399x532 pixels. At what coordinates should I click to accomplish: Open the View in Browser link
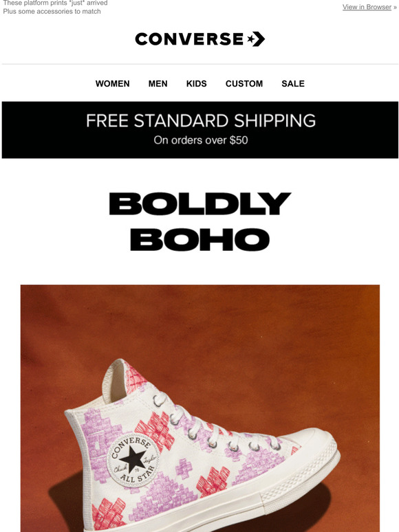coord(367,7)
